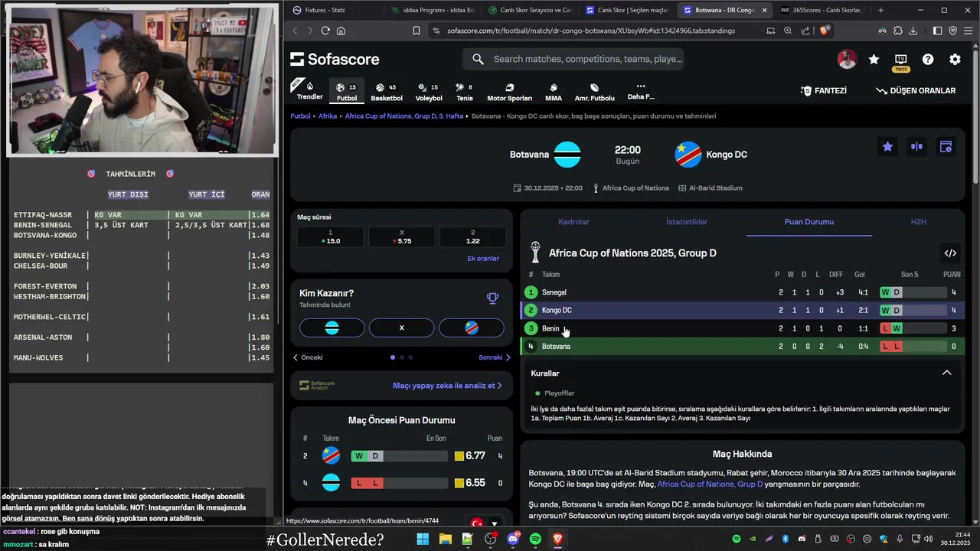Toggle browser sidebar panel
This screenshot has width=980, height=551.
tap(937, 31)
